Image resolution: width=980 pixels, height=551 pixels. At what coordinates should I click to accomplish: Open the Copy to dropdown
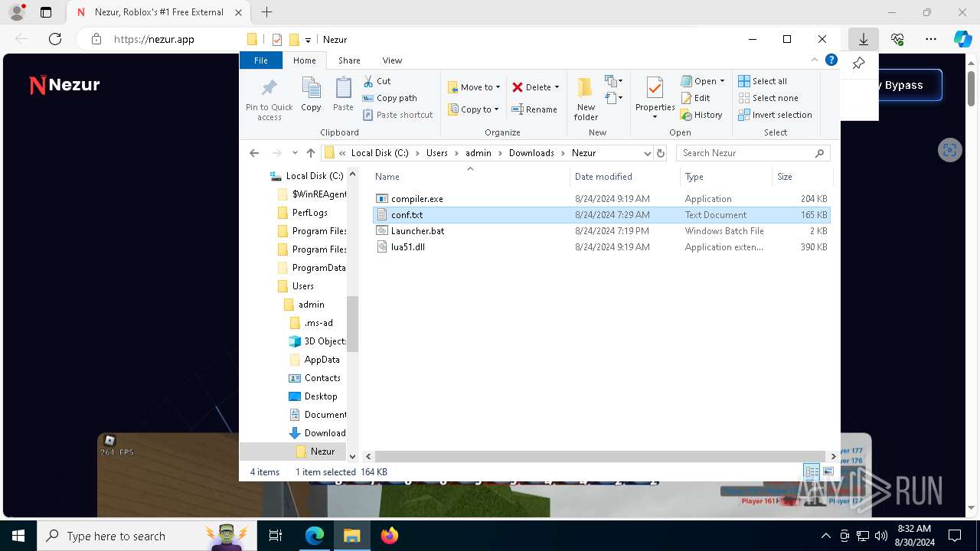coord(474,109)
